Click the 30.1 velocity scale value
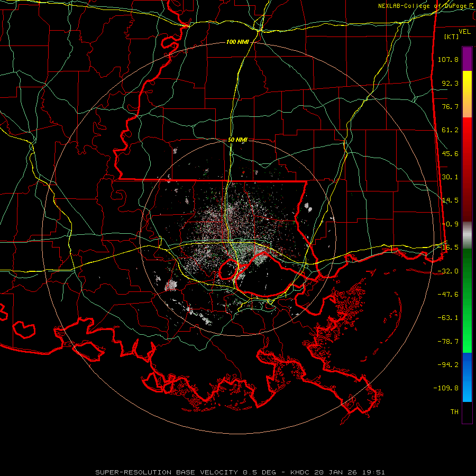Screen dimensions: 476x476 pyautogui.click(x=450, y=177)
